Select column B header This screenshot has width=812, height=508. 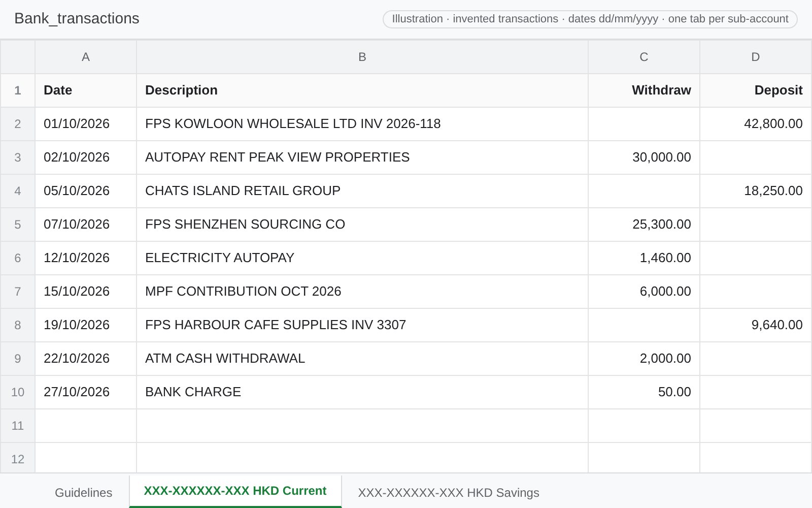(x=362, y=57)
